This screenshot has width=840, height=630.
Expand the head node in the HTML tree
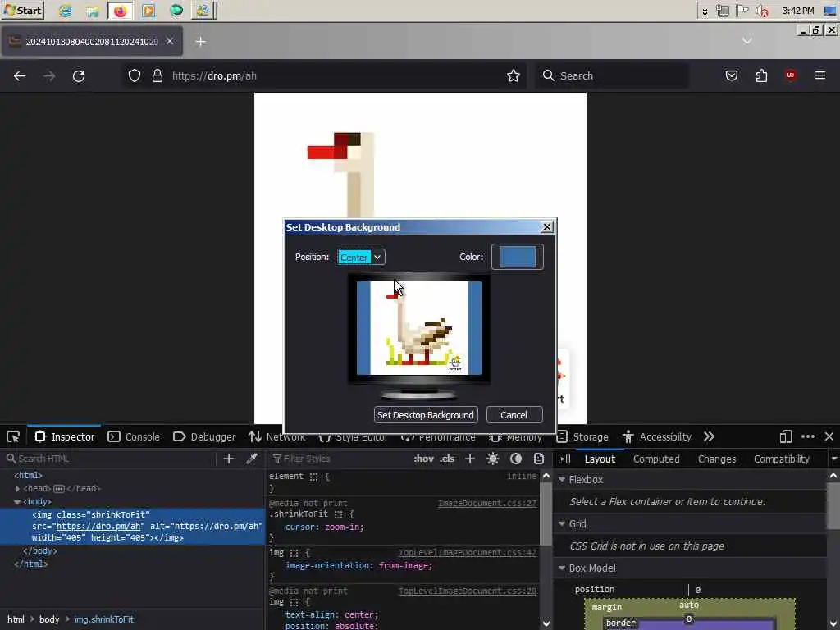[x=17, y=489]
